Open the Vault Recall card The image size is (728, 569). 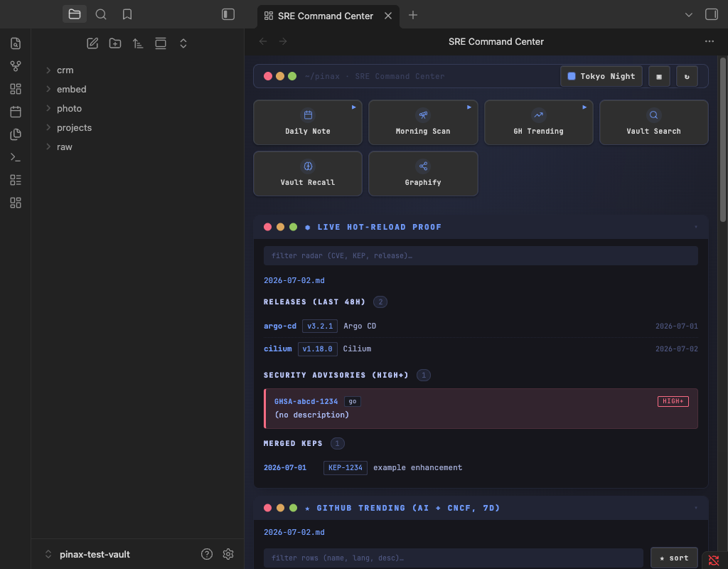pyautogui.click(x=307, y=174)
